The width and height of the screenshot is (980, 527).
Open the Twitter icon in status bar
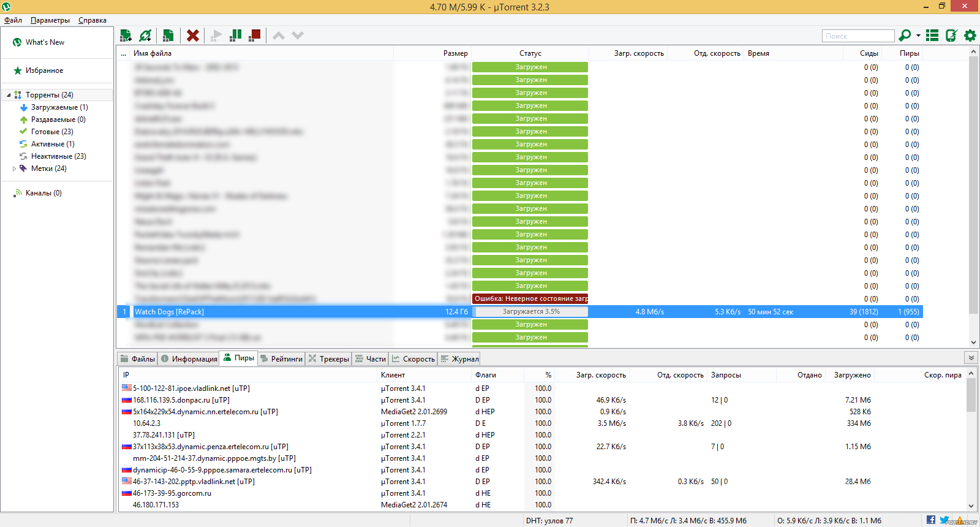tap(944, 520)
